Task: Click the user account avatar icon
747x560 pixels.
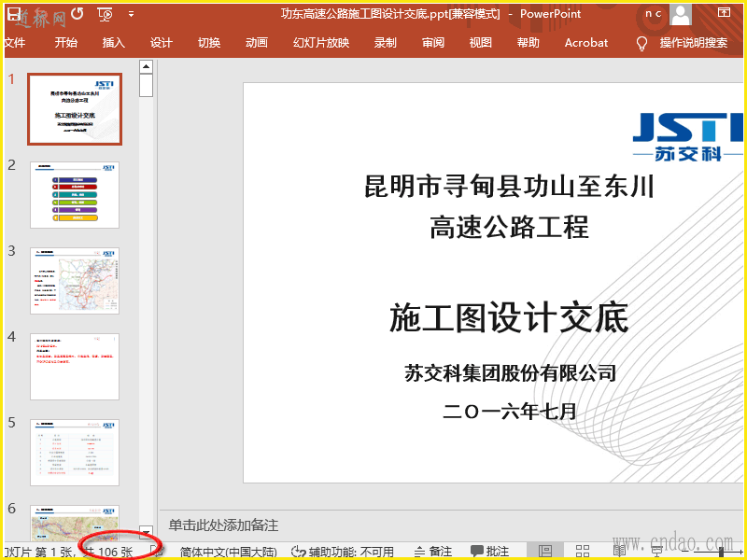Action: 682,14
